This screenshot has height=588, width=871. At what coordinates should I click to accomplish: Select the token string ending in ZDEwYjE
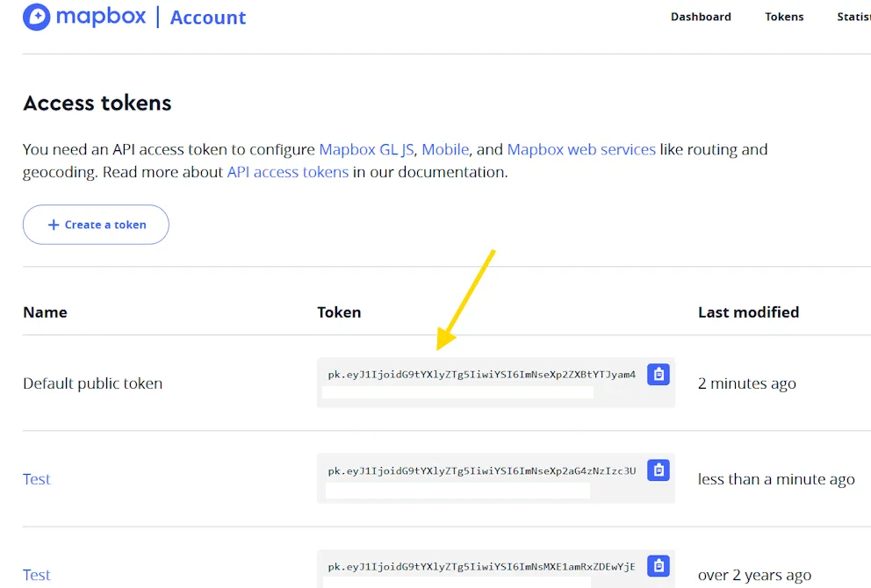point(482,566)
